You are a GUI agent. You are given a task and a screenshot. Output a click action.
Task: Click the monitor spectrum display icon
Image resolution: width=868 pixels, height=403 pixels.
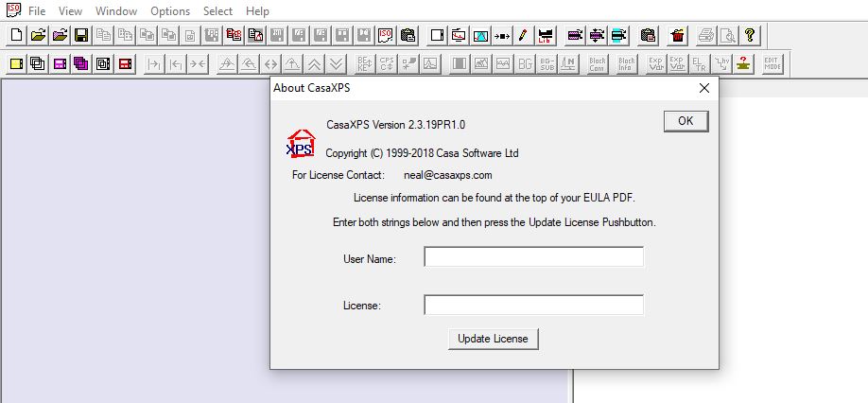point(459,35)
